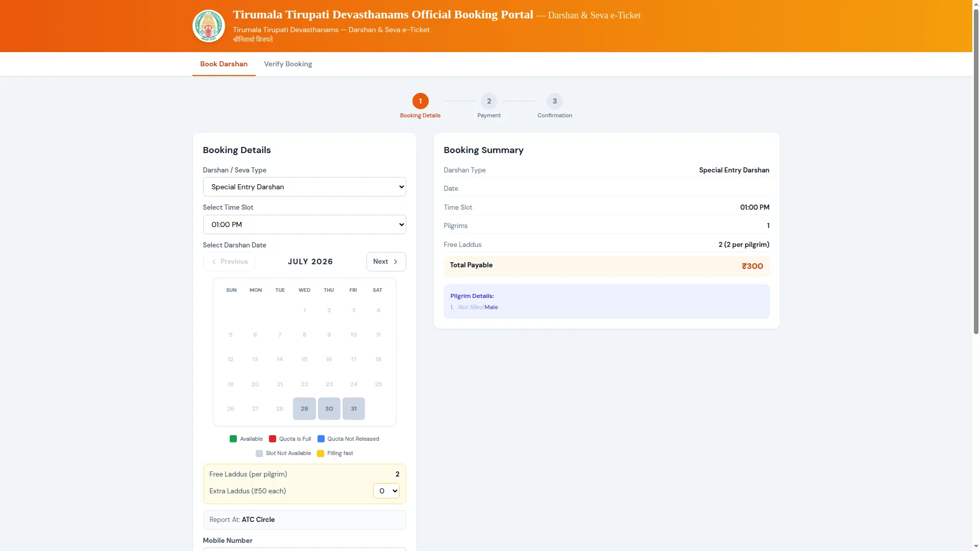Open the Book Darshan tab
980x551 pixels.
[224, 64]
